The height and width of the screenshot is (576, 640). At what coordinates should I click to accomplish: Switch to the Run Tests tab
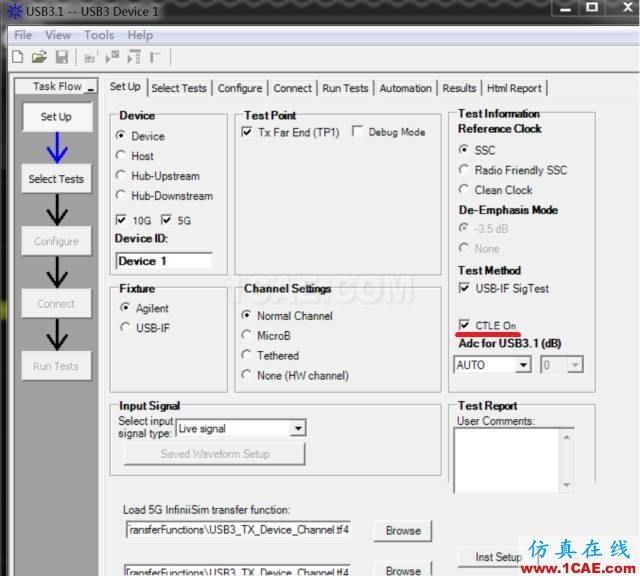pos(345,88)
